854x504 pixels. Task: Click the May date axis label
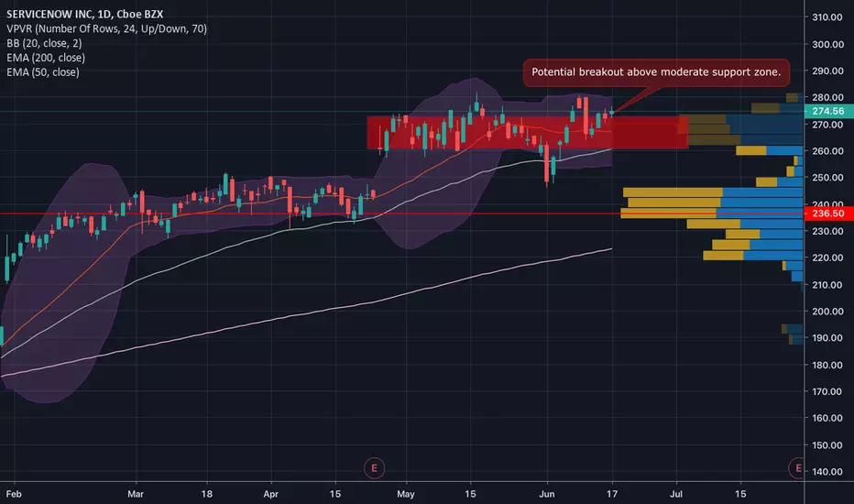406,494
